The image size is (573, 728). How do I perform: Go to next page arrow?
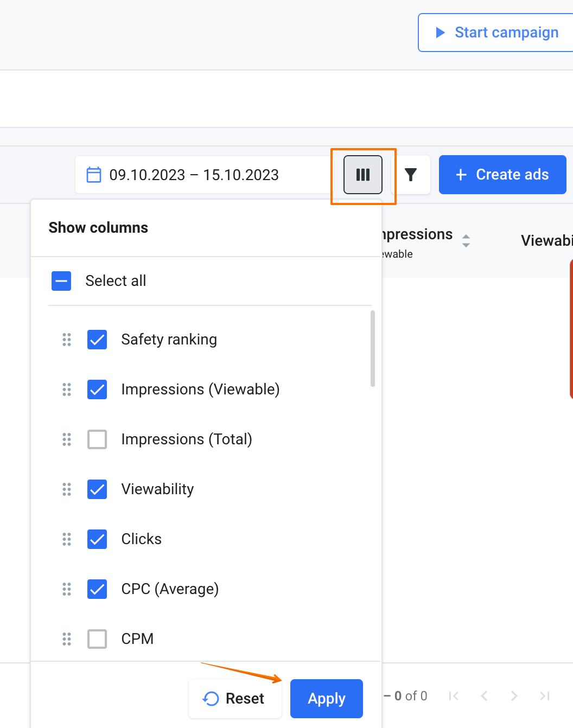pos(514,696)
